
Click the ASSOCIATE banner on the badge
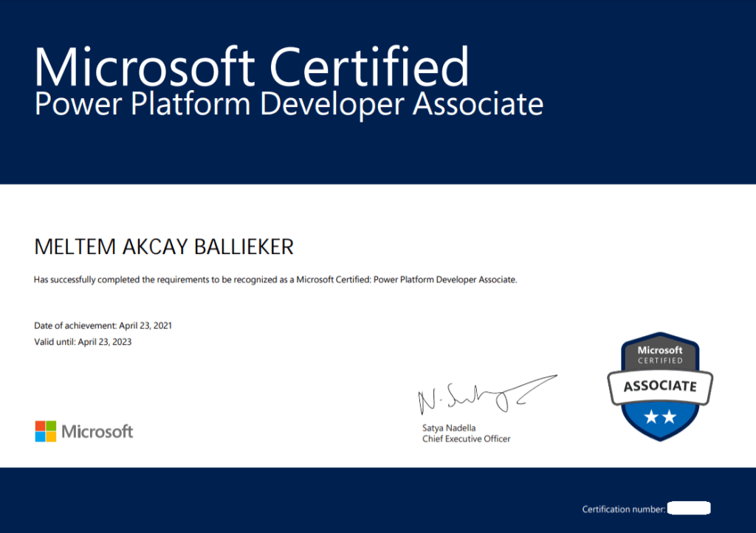pyautogui.click(x=660, y=385)
